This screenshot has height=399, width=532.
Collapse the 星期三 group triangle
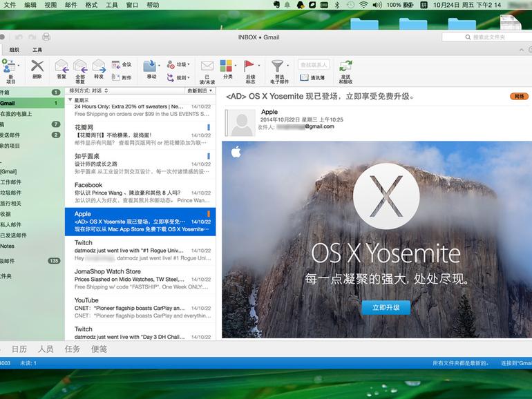click(x=70, y=100)
